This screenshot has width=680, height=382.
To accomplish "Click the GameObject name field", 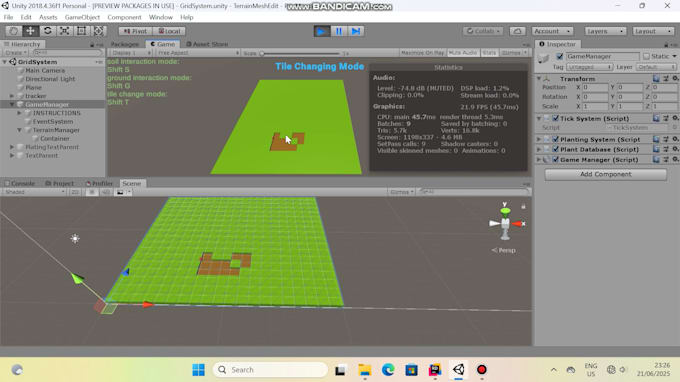I will (x=602, y=56).
